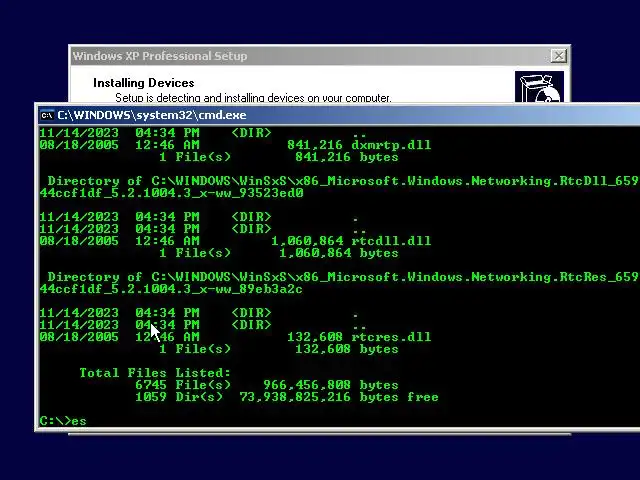
Task: Click the setup box icon in Setup window
Action: tap(539, 87)
